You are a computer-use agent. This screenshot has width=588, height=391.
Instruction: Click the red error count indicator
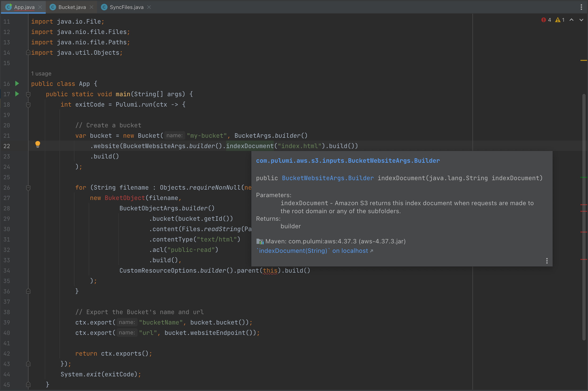pos(546,20)
